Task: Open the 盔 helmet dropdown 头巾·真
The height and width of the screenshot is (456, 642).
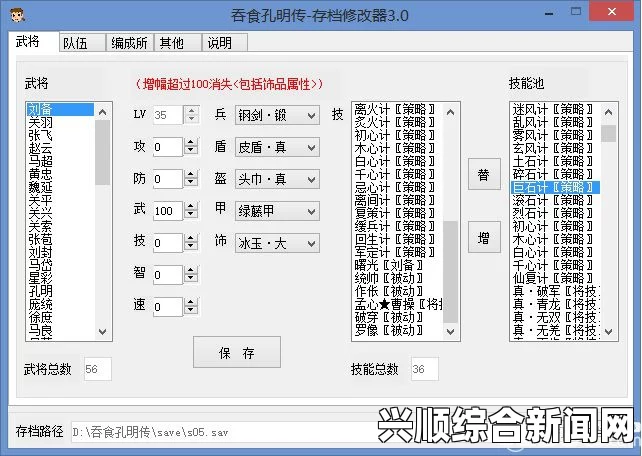Action: (277, 179)
